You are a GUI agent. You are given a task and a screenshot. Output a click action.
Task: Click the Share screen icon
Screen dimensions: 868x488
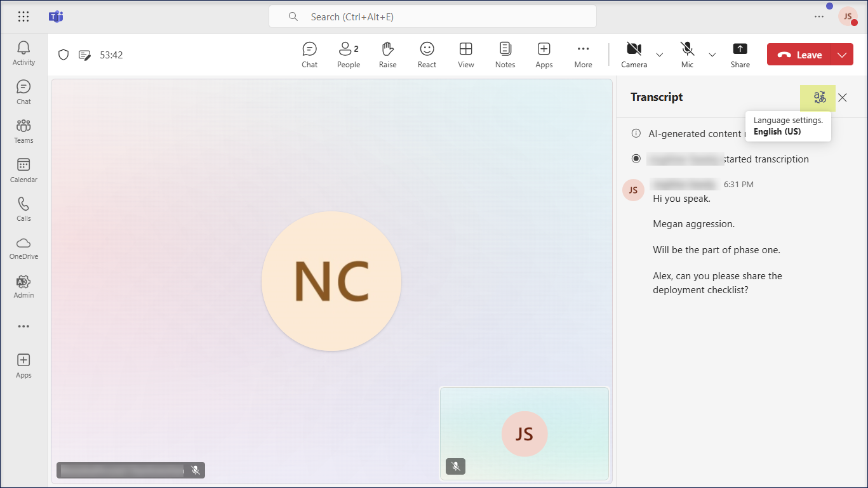click(x=740, y=55)
